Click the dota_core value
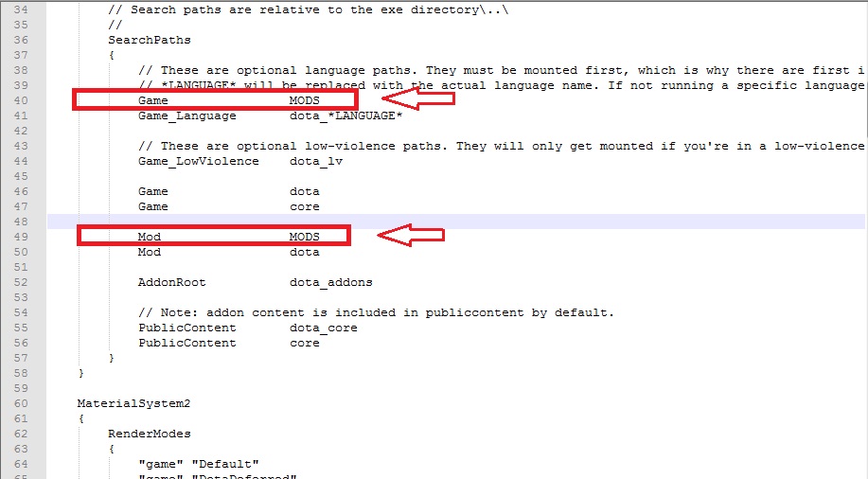 324,328
